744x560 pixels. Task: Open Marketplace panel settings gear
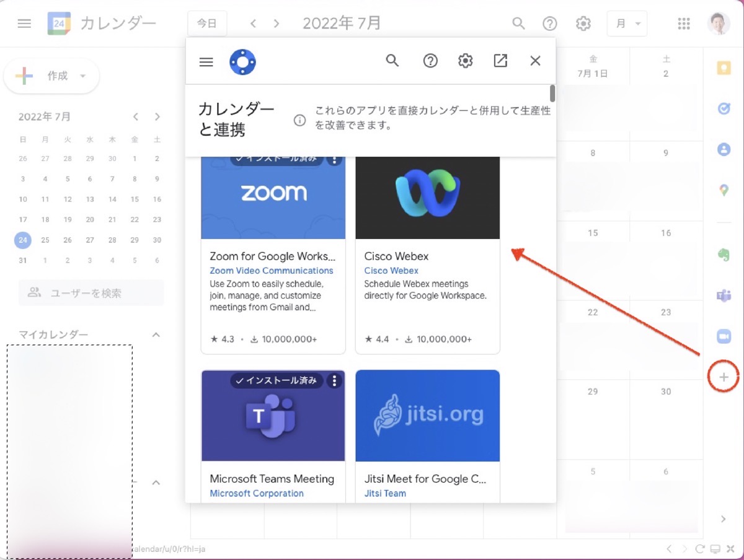[x=466, y=60]
